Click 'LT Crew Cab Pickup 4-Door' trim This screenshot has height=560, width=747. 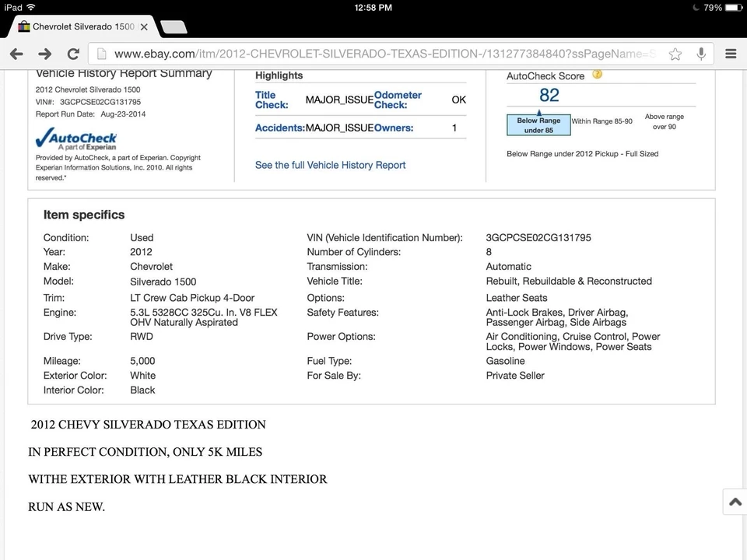[x=192, y=298]
